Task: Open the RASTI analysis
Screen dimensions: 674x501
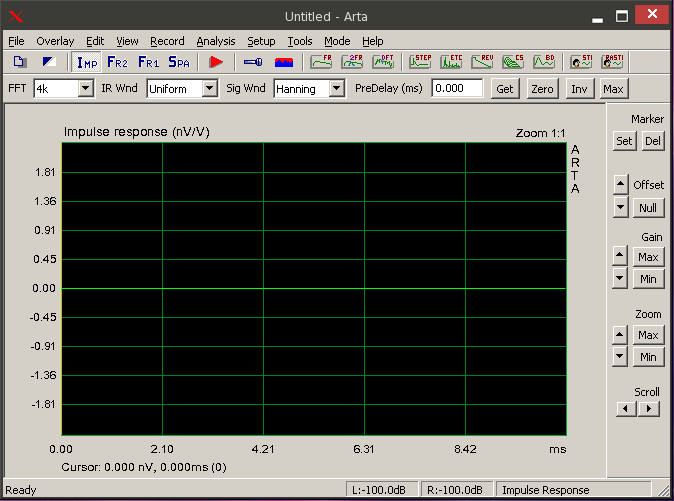Action: click(612, 62)
